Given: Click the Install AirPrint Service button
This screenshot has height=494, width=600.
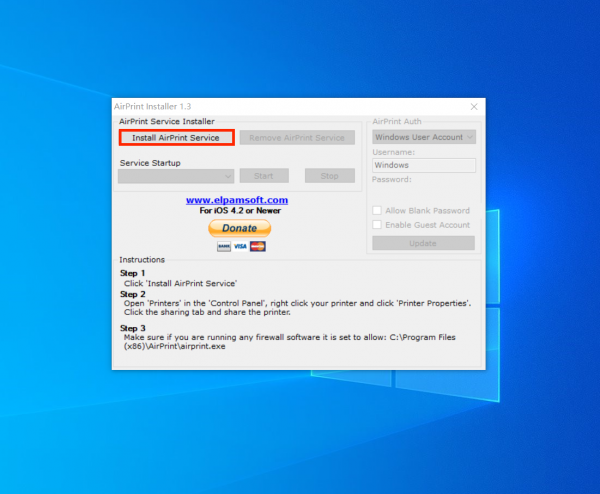Looking at the screenshot, I should point(176,137).
